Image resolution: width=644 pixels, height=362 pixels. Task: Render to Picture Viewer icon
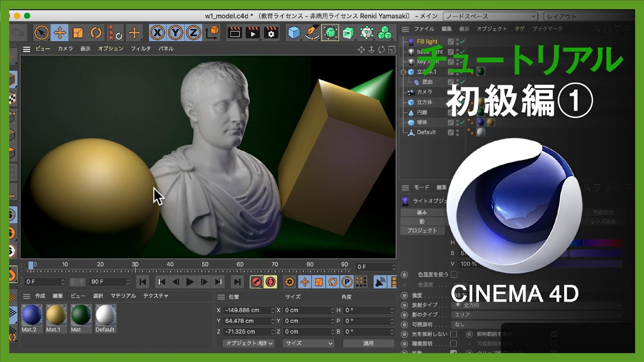tap(253, 33)
